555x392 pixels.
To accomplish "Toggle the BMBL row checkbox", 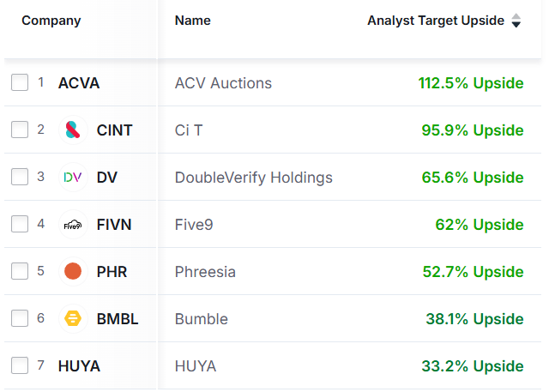I will pyautogui.click(x=20, y=319).
